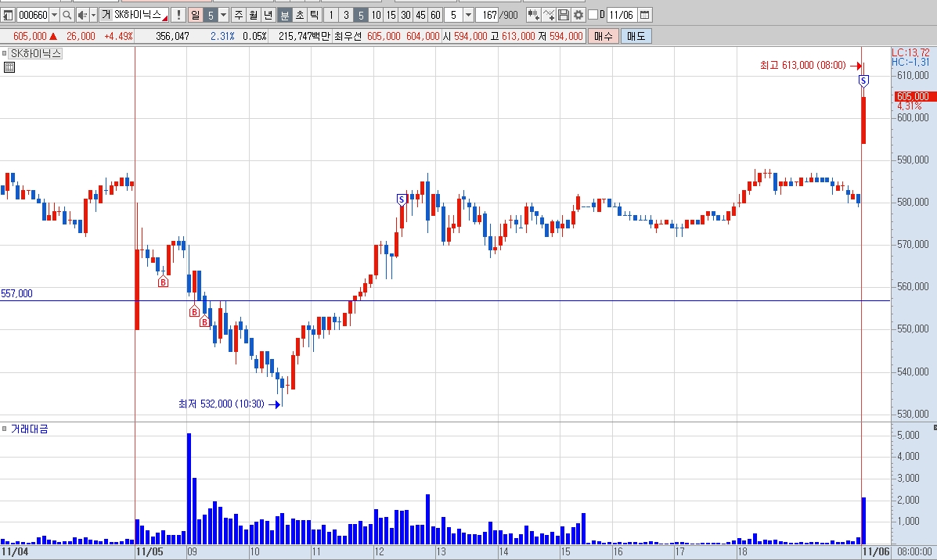
Task: Click the SK하이닉스 chart legend label
Action: click(x=36, y=53)
